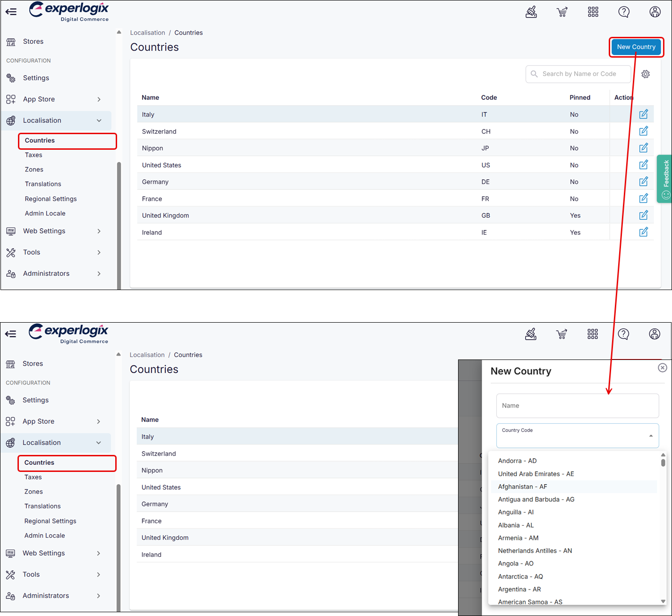Pick "Argentina - AR" from the country codes
Screen dimensions: 672x616
(x=519, y=590)
